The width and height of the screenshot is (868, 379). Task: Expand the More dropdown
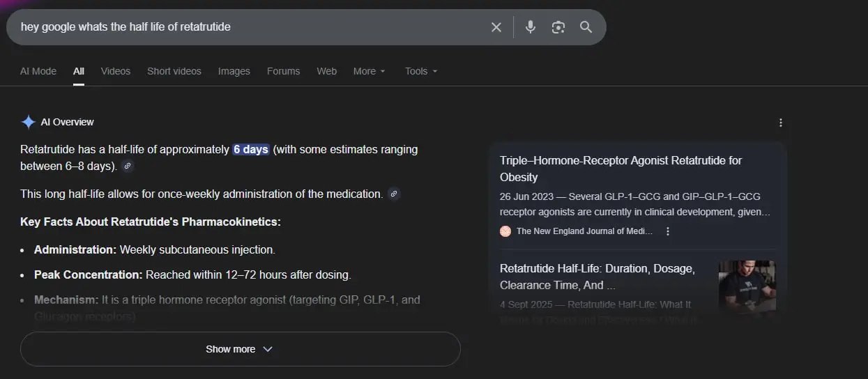[x=370, y=71]
